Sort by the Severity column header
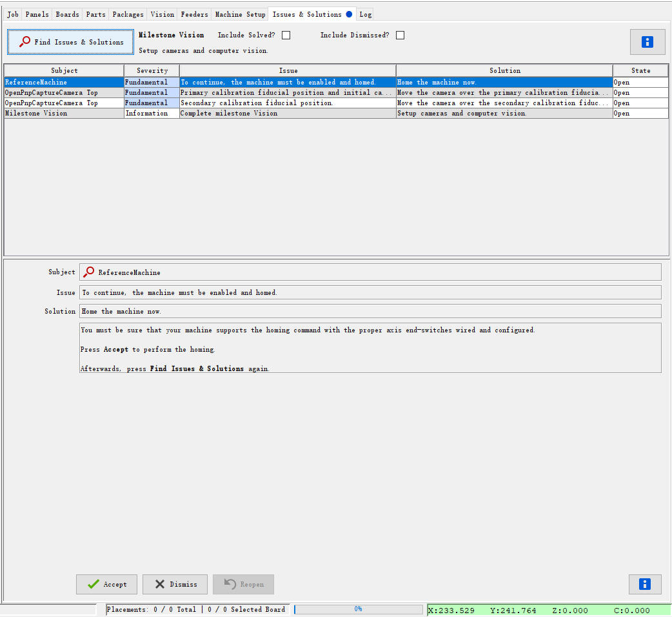This screenshot has height=617, width=672. click(152, 70)
